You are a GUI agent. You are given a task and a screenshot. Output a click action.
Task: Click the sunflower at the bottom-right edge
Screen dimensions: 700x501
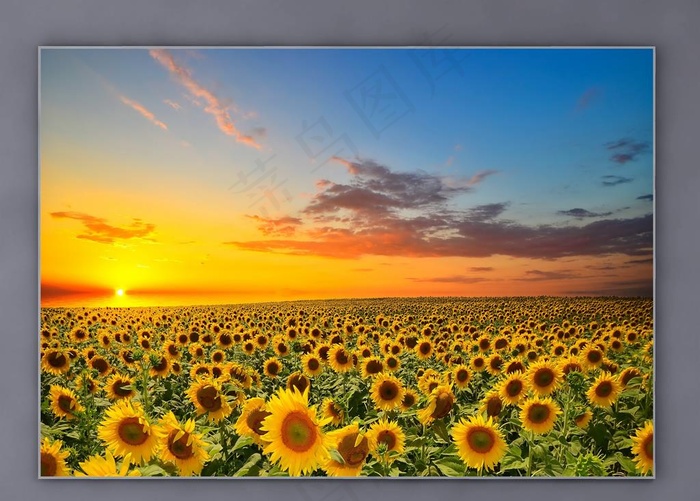642,445
